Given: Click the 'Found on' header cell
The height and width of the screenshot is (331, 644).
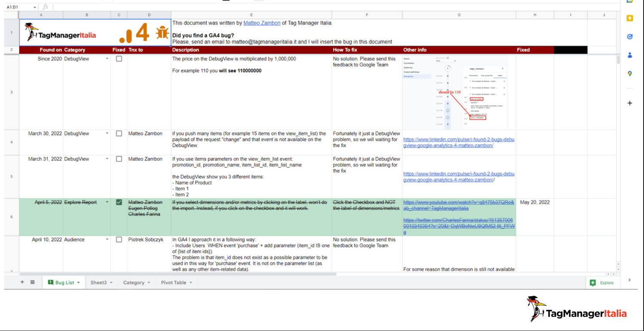Looking at the screenshot, I should [41, 50].
